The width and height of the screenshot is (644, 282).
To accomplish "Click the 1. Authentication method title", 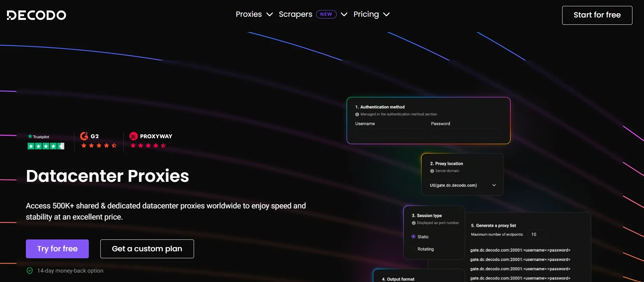I will 380,107.
